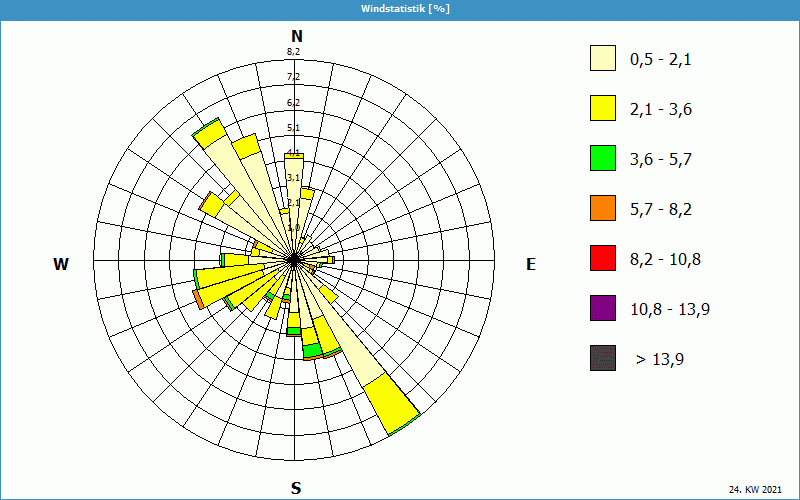Click the dark gray > 13,9 legend swatch
The width and height of the screenshot is (800, 500).
pyautogui.click(x=603, y=358)
